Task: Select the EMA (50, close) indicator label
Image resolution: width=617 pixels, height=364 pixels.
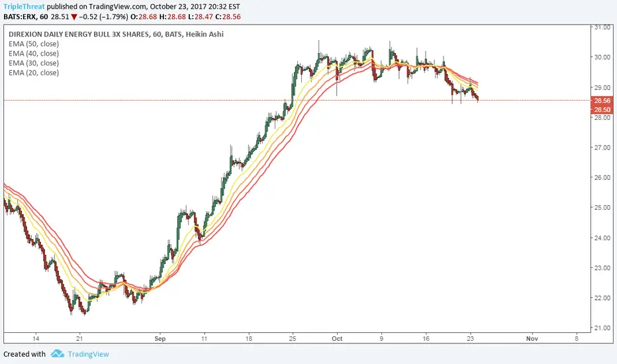Action: coord(34,44)
